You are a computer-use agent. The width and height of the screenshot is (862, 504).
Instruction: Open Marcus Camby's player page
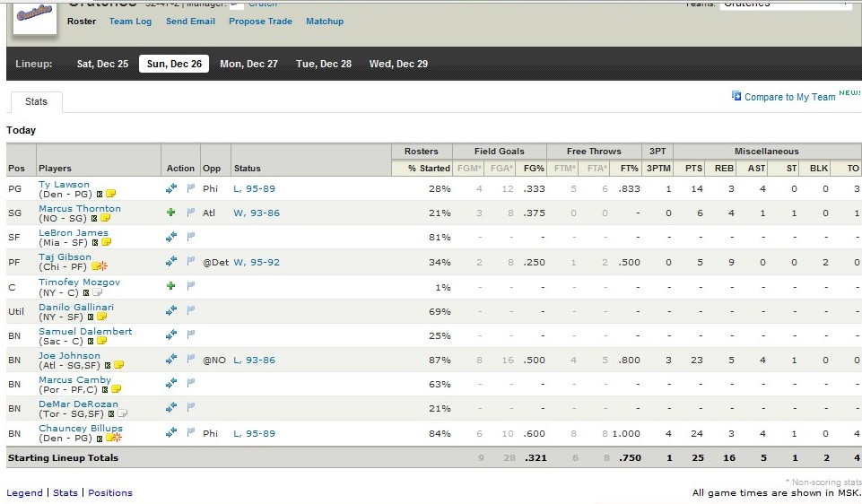coord(74,379)
